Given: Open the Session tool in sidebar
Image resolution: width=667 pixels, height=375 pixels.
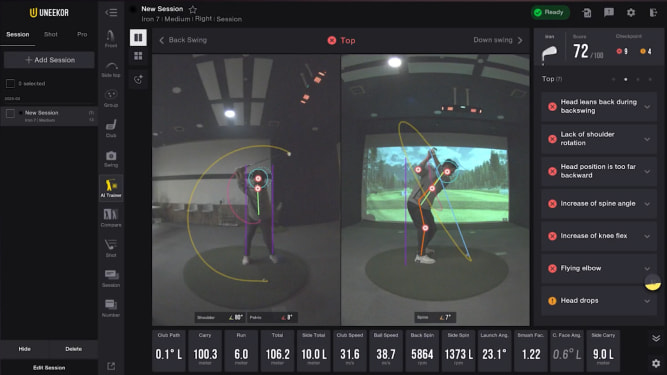Looking at the screenshot, I should (x=111, y=278).
